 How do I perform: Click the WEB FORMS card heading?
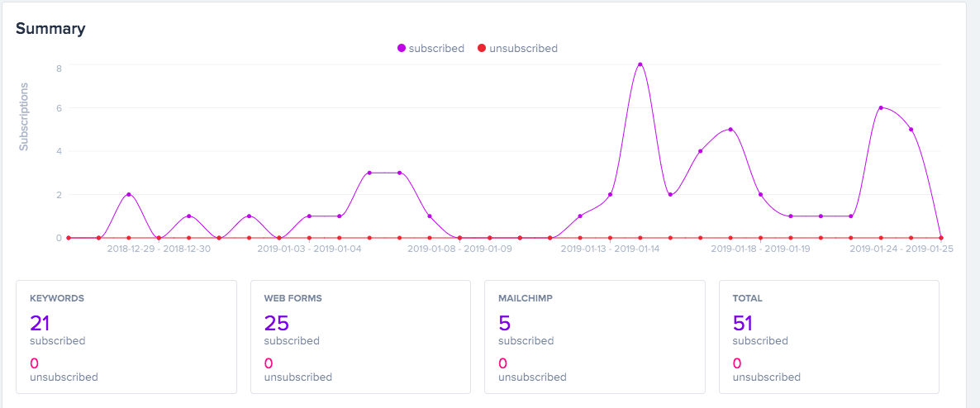[295, 298]
